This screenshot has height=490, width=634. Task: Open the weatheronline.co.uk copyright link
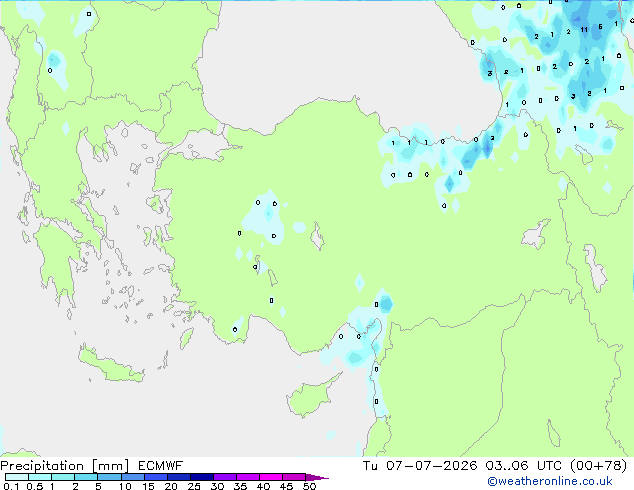[x=550, y=481]
